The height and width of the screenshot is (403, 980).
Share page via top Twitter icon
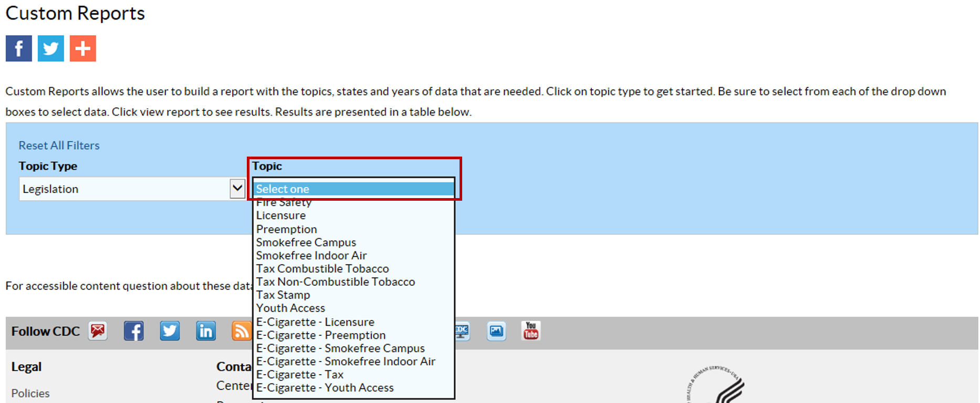(51, 48)
